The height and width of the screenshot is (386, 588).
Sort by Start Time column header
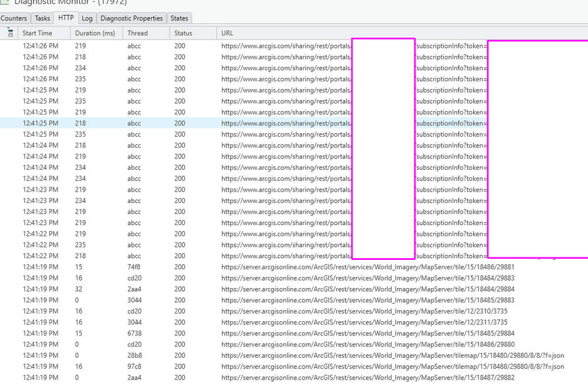tap(44, 33)
